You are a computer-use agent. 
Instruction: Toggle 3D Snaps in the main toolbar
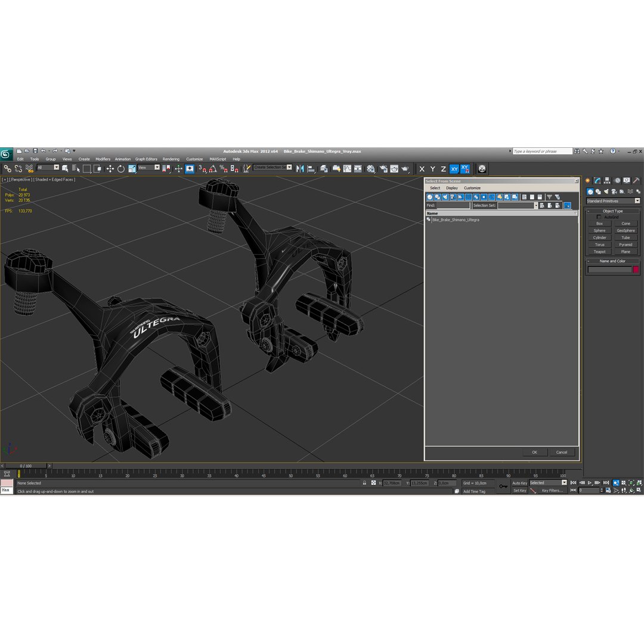(x=202, y=169)
